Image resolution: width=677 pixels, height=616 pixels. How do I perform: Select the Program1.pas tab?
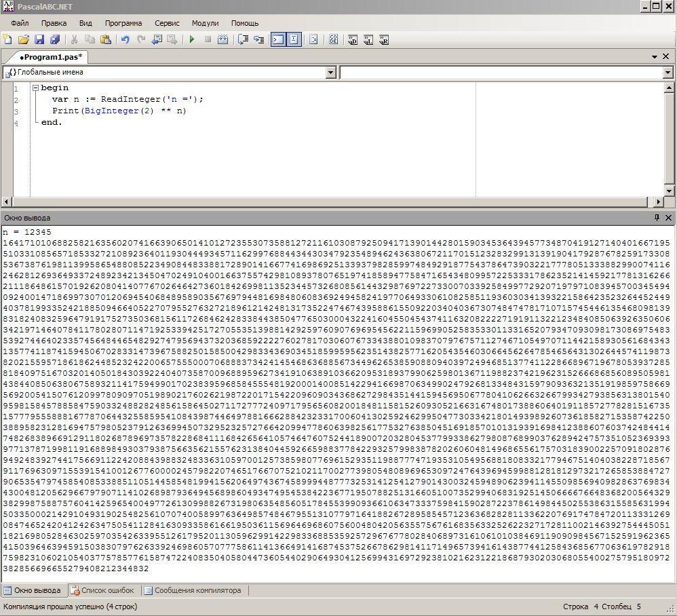51,57
